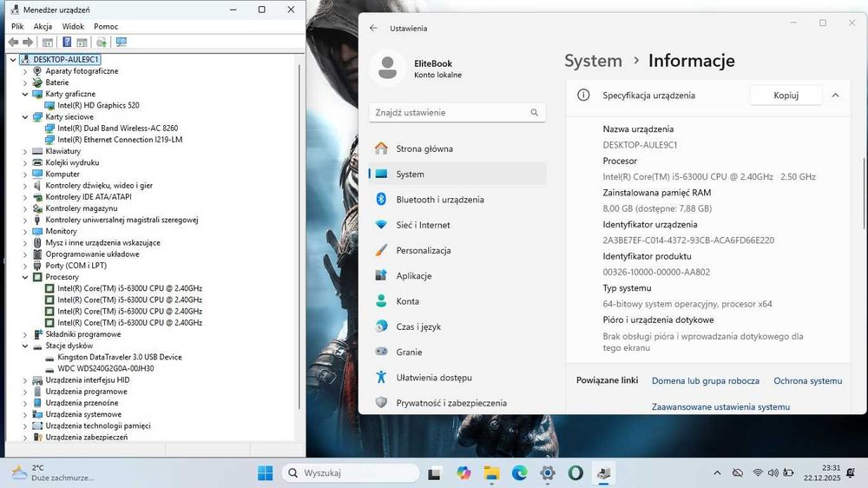Open the blue question-mark Help toolbar icon
The image size is (868, 488).
click(x=67, y=42)
